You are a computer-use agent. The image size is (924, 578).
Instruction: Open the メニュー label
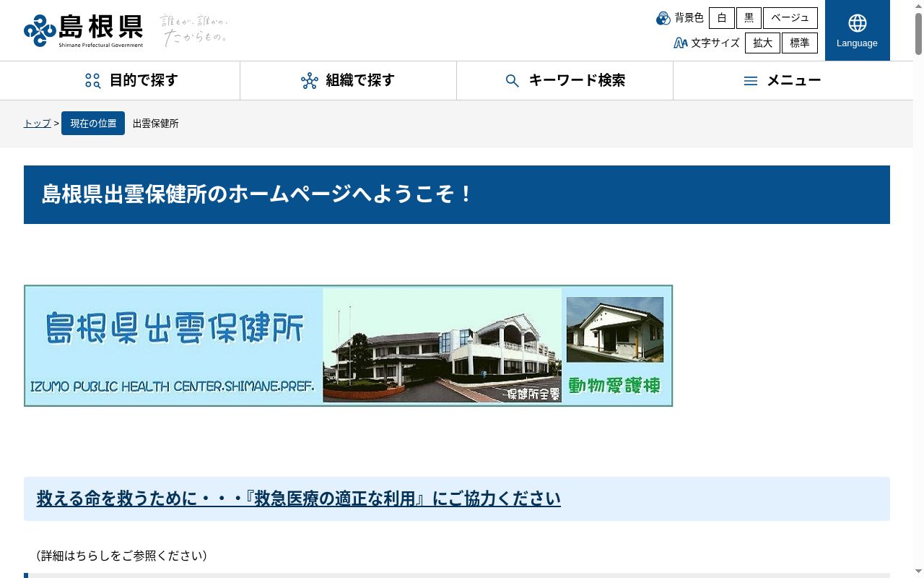(x=794, y=81)
